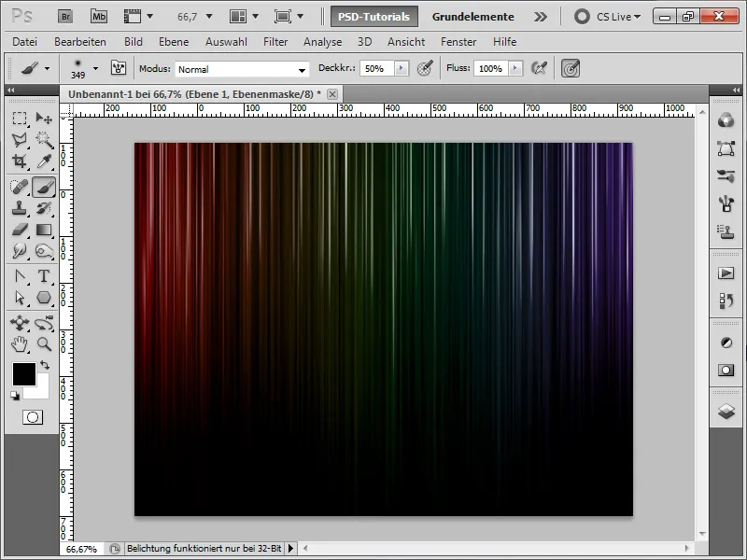Select the Eraser tool
This screenshot has width=747, height=560.
20,230
